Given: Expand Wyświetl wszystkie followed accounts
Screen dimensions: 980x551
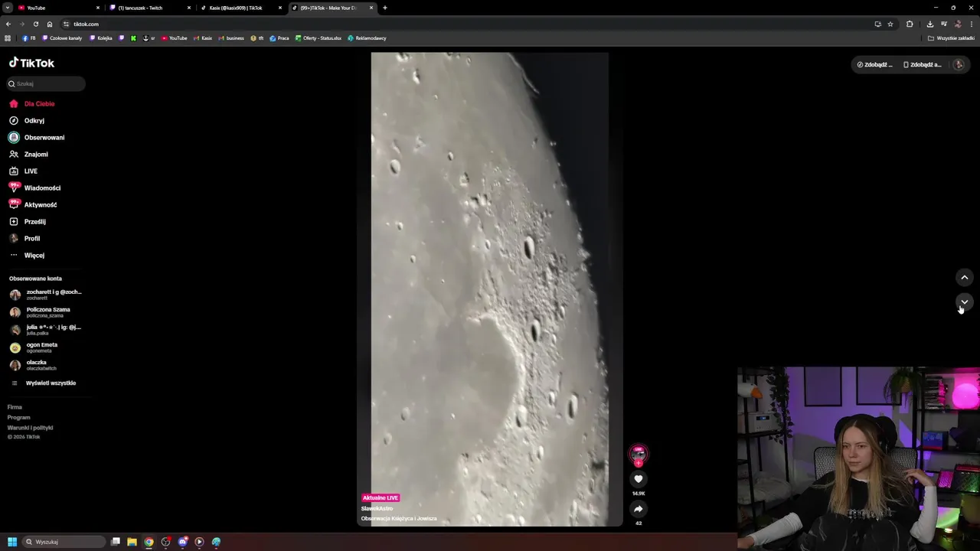Looking at the screenshot, I should coord(44,383).
